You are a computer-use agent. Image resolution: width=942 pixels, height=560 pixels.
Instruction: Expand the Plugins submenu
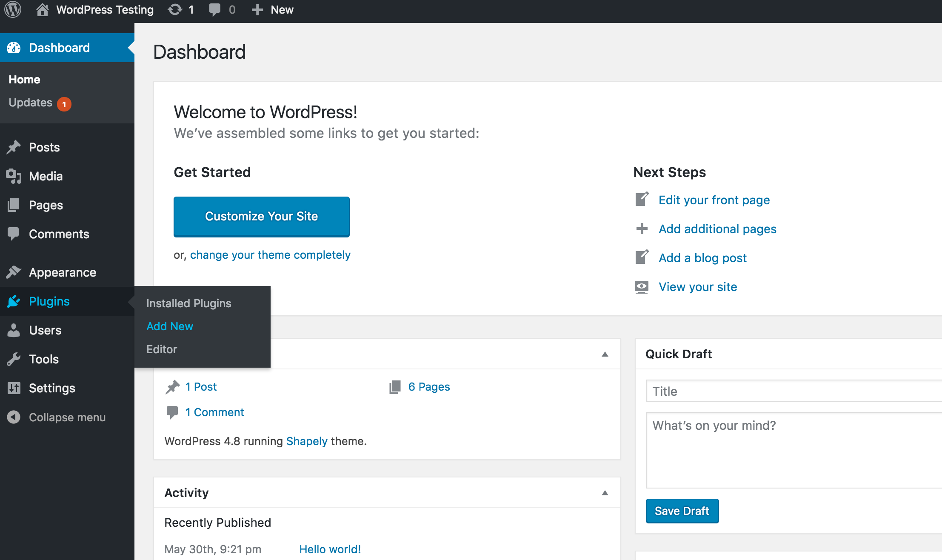[x=49, y=301]
